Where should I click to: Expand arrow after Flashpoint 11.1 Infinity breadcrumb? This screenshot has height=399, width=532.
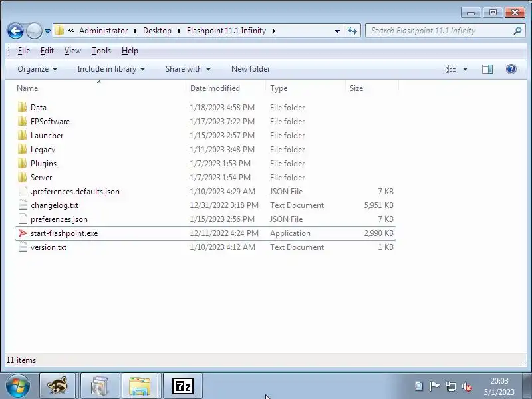(273, 31)
